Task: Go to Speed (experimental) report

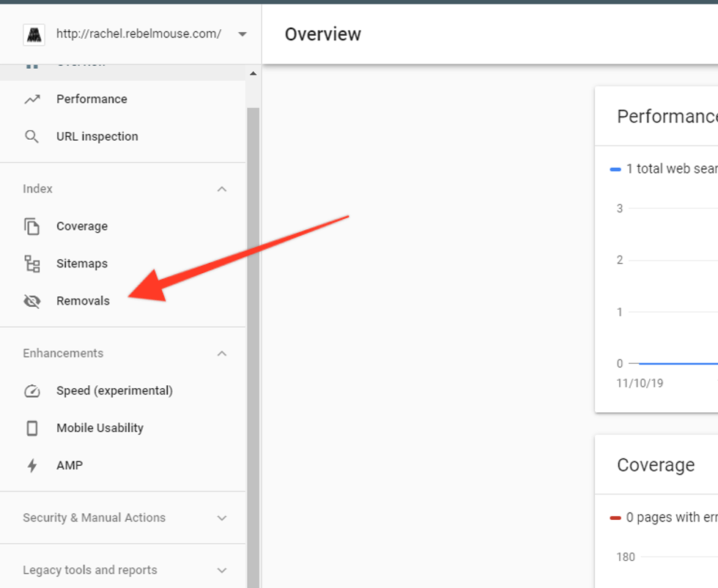Action: pyautogui.click(x=114, y=391)
